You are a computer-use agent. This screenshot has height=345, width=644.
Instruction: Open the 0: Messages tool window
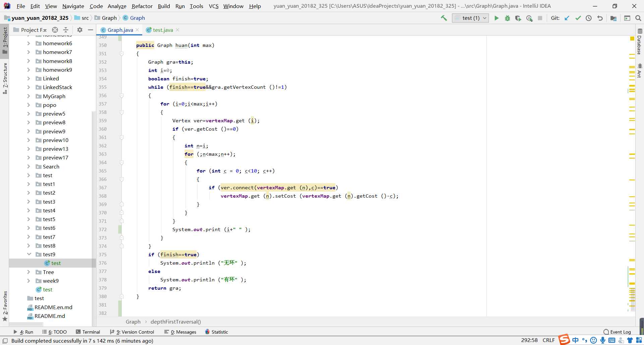point(180,332)
